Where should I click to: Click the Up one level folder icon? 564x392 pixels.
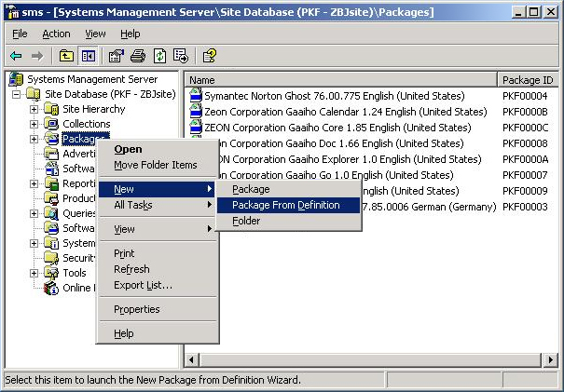[66, 56]
